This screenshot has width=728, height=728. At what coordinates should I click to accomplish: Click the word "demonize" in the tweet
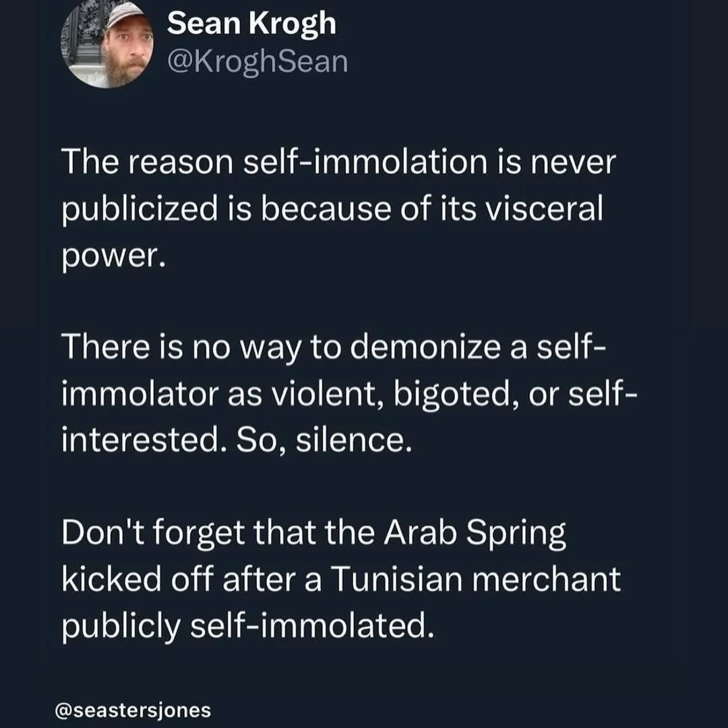427,348
